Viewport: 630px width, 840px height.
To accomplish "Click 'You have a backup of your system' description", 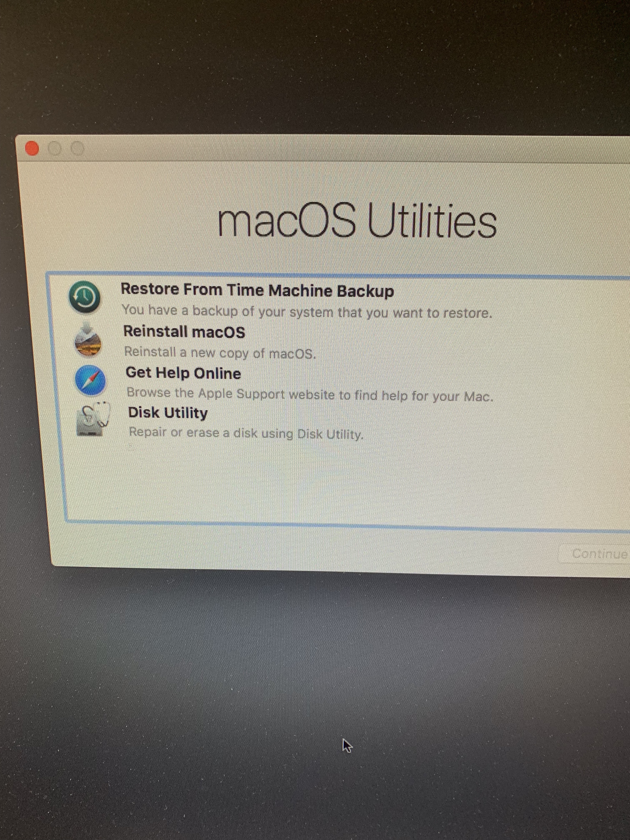I will point(307,312).
